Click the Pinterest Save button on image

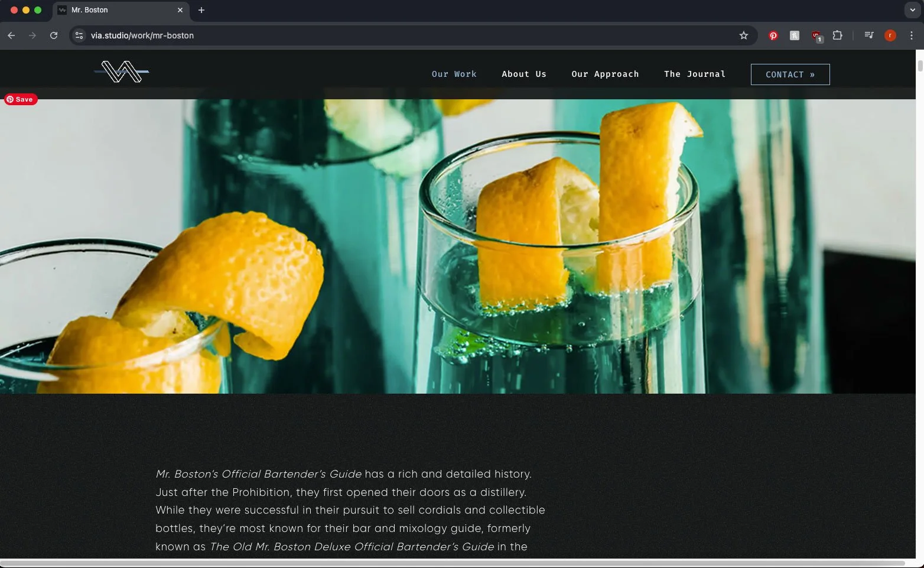click(21, 99)
